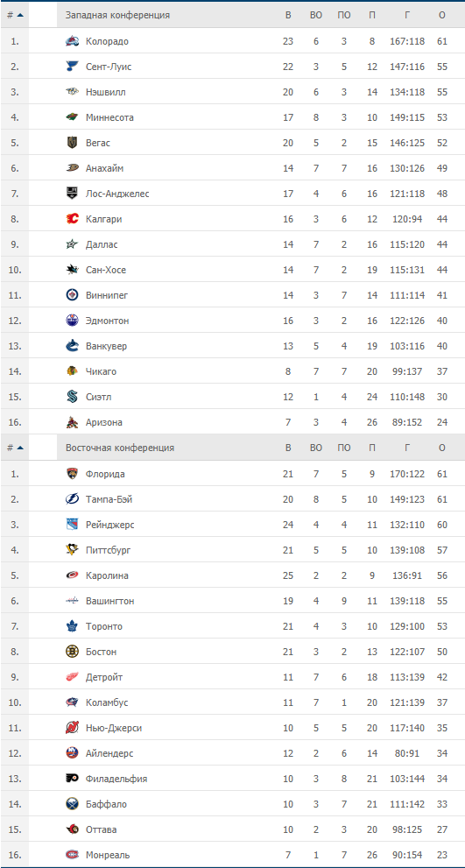Click the Toronto Maple Leafs logo

[72, 626]
